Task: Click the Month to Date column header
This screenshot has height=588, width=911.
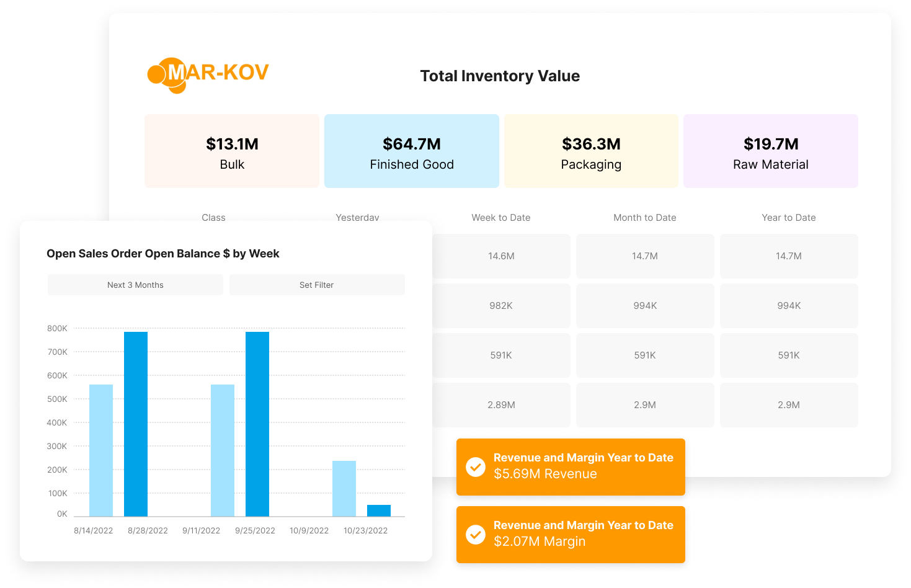Action: [x=644, y=218]
